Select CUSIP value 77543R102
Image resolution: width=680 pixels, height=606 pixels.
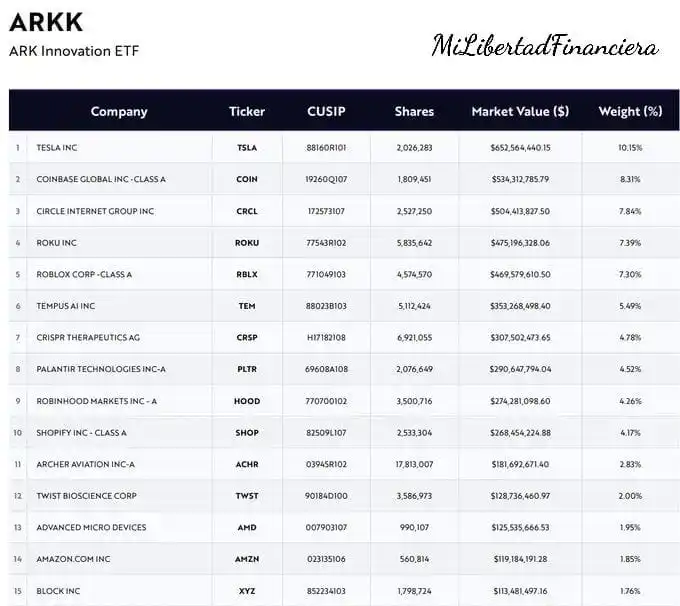coord(326,243)
